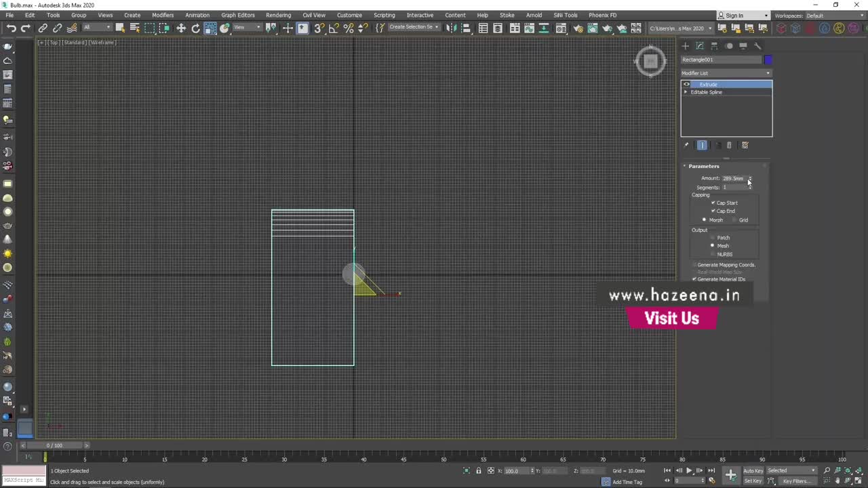Click Remove Modifier trash icon
The height and width of the screenshot is (488, 868).
729,145
